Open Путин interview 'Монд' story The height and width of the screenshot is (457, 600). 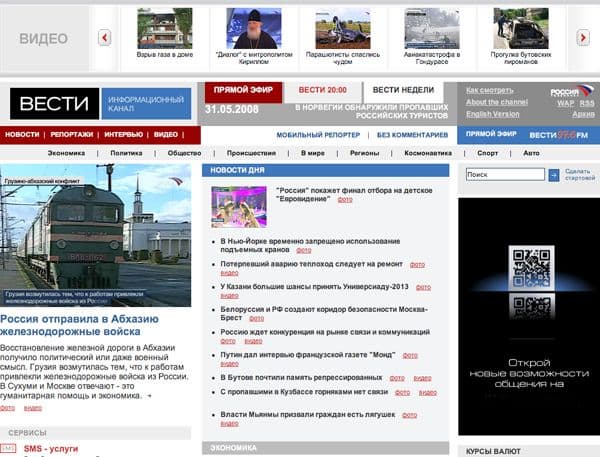click(x=308, y=355)
